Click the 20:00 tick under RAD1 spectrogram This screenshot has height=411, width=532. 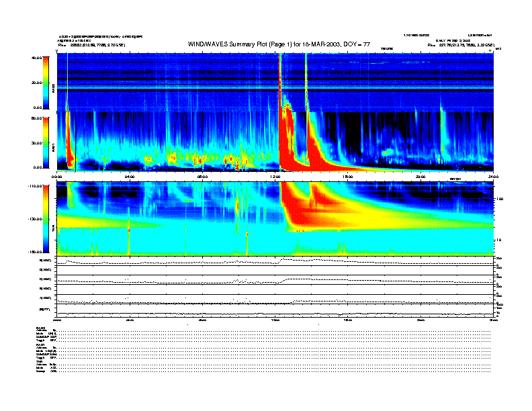420,177
